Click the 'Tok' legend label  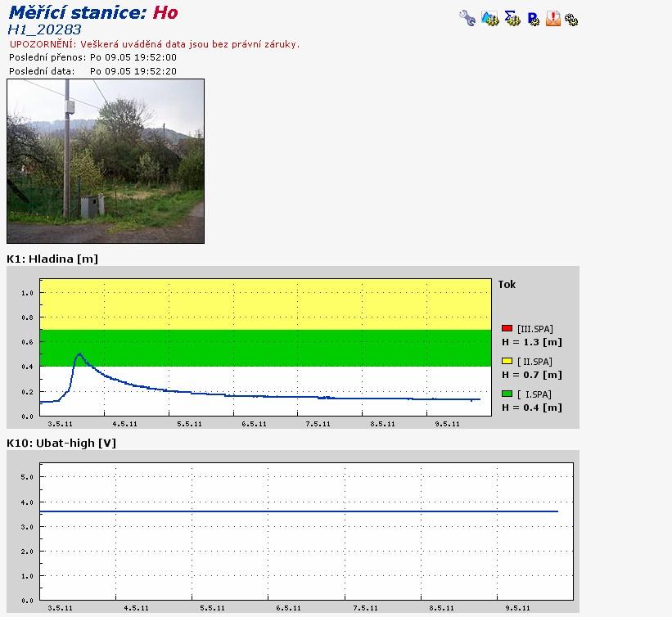pos(507,285)
